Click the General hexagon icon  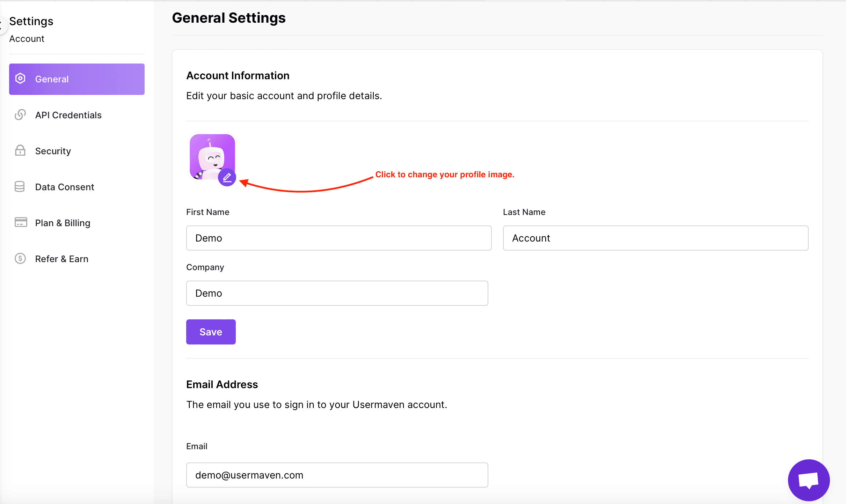click(20, 79)
